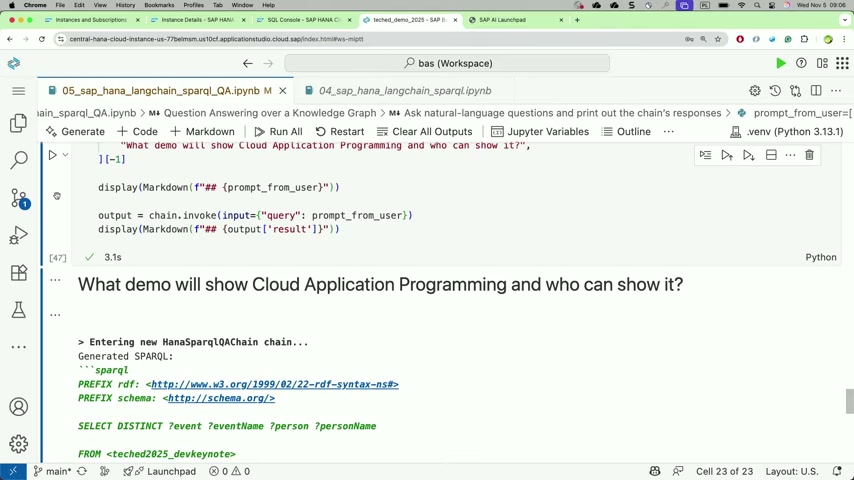The height and width of the screenshot is (480, 854).
Task: Open the Bookmarks menu in menu bar
Action: click(x=159, y=5)
